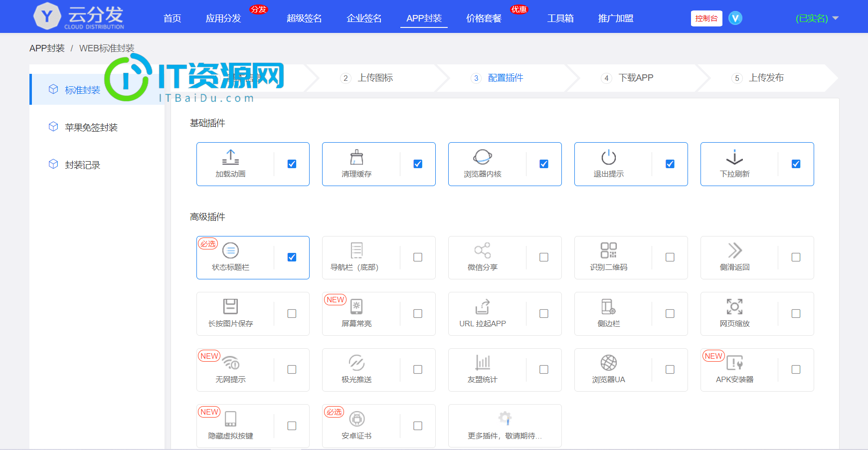
Task: Enable the 识别二维码 checkbox
Action: pos(670,257)
